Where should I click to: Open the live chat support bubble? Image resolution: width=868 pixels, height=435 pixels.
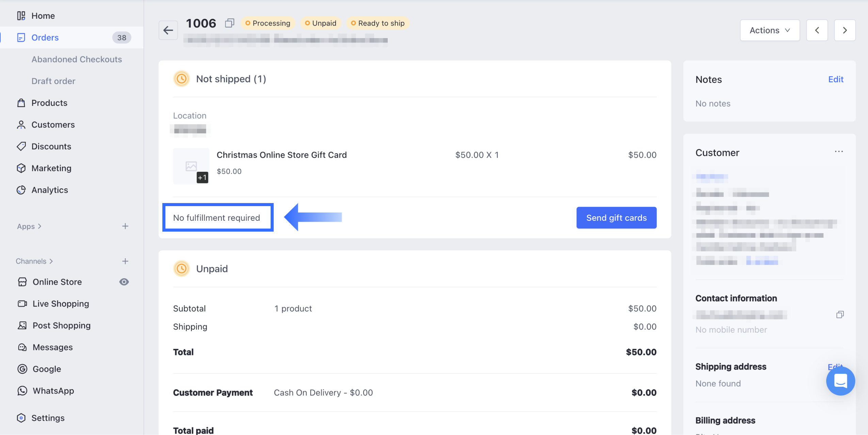(x=840, y=381)
